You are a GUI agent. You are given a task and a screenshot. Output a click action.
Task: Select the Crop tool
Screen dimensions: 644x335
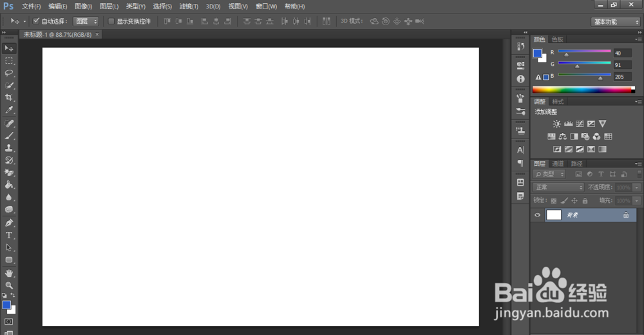click(x=8, y=98)
